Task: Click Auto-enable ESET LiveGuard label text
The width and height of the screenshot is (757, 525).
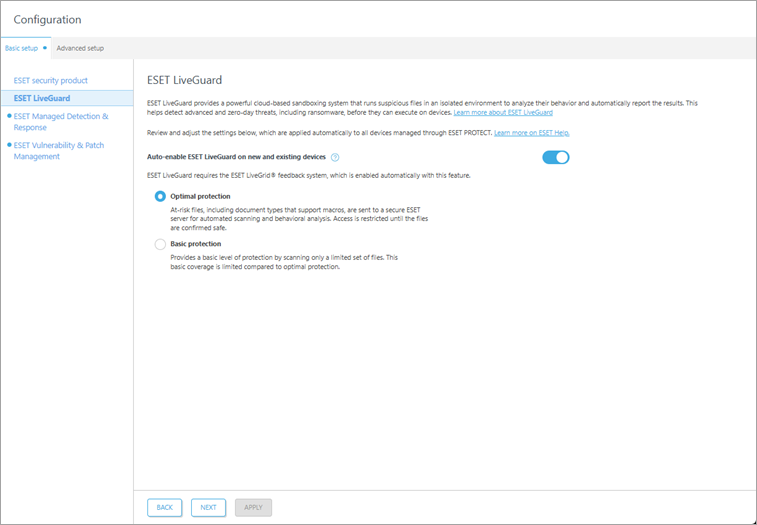Action: 237,157
